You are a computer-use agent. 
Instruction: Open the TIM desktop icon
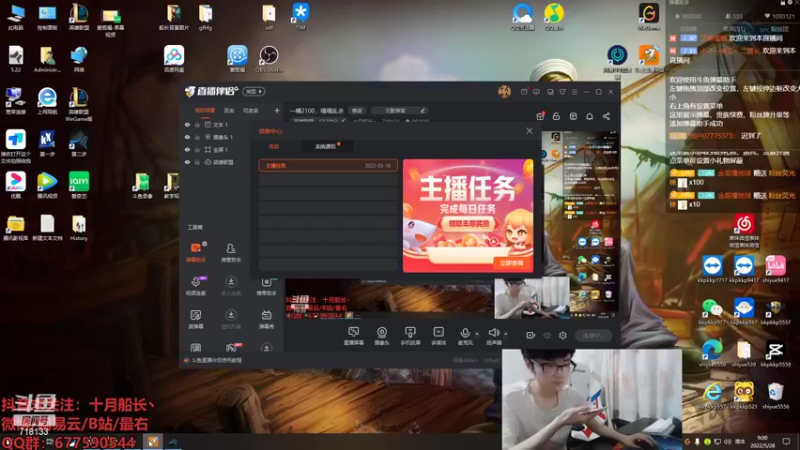pos(301,16)
